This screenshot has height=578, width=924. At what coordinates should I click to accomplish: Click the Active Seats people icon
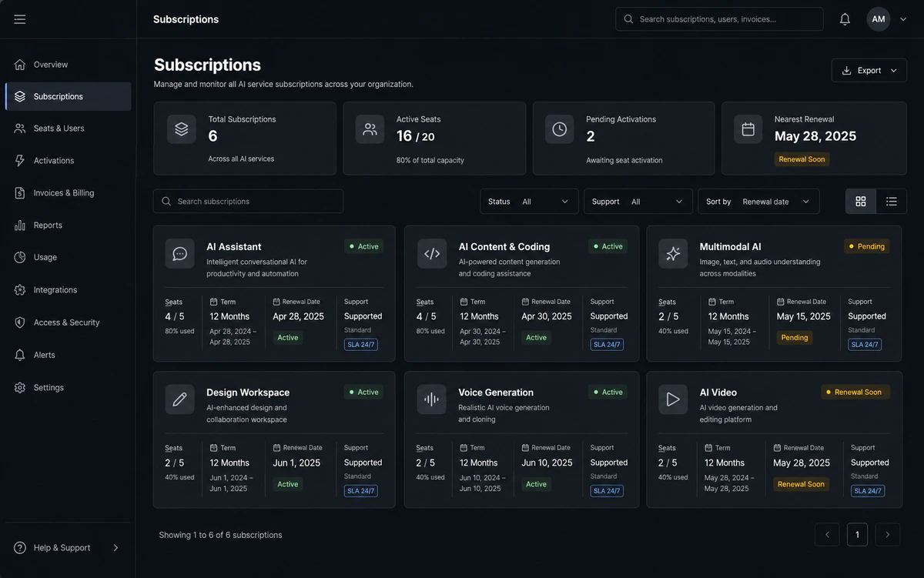370,129
